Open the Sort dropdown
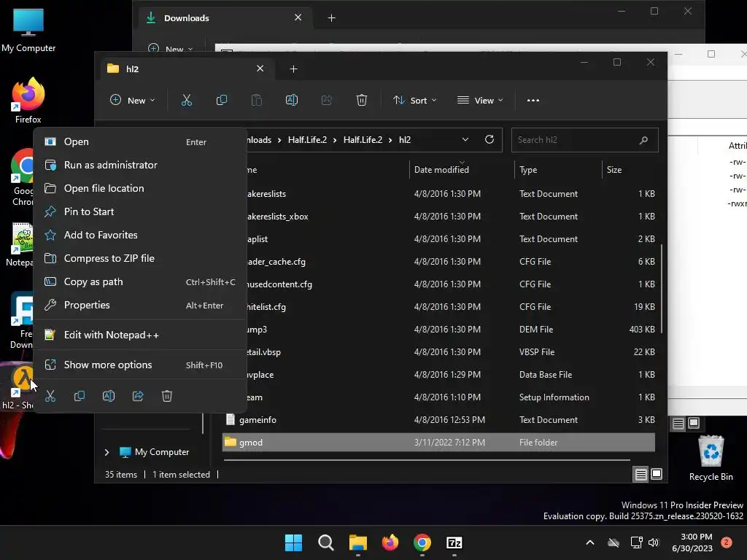 (414, 101)
